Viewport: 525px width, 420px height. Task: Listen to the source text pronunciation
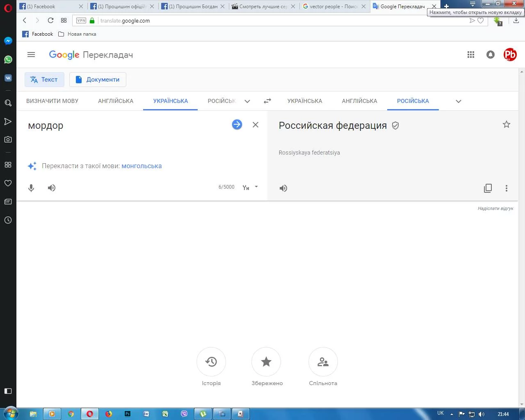52,188
